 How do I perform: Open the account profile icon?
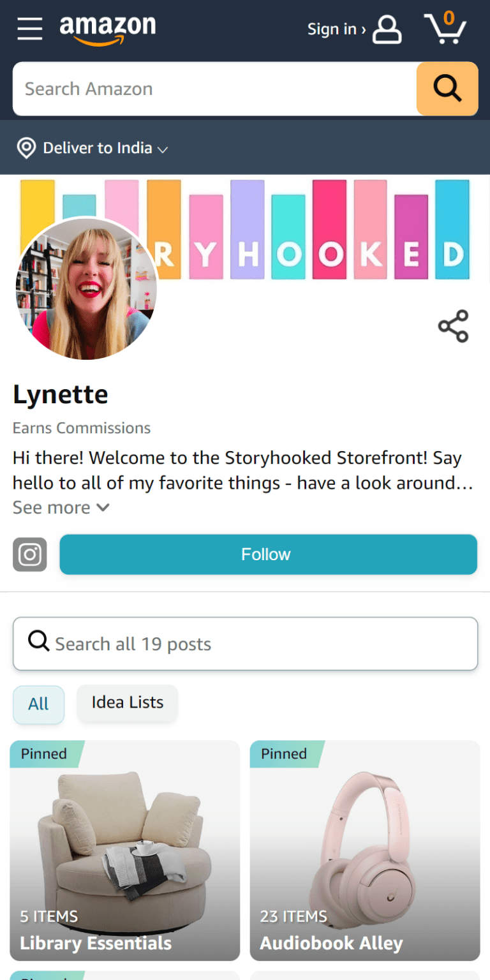[x=387, y=29]
